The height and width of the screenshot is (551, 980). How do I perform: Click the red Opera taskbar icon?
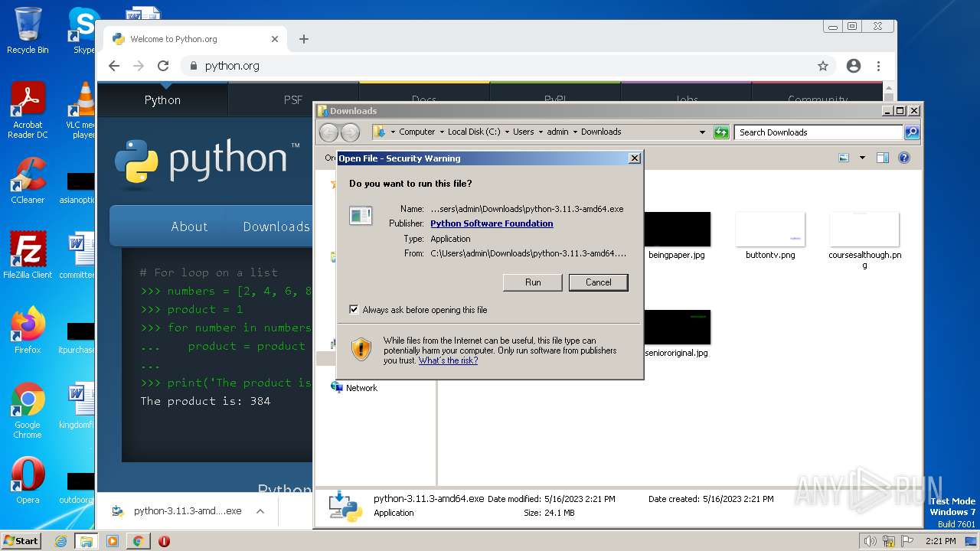click(164, 541)
